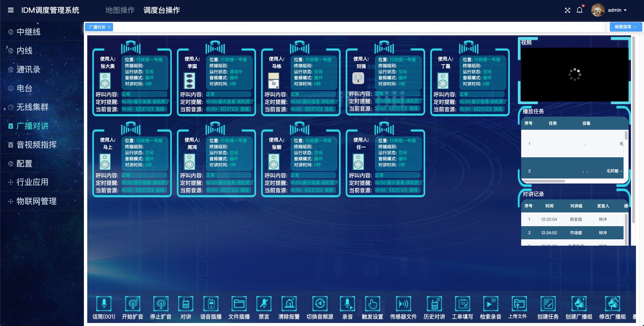This screenshot has width=644, height=326.
Task: Mute with the 禁言 icon
Action: [264, 304]
